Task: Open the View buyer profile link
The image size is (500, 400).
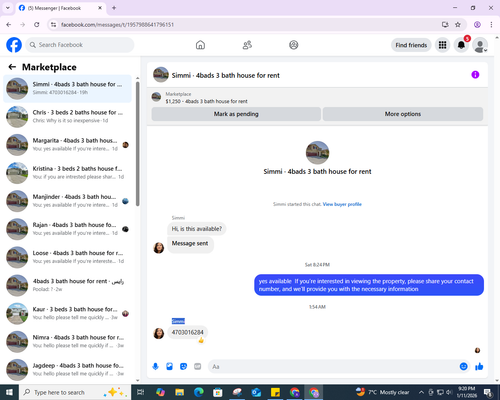Action: (342, 204)
